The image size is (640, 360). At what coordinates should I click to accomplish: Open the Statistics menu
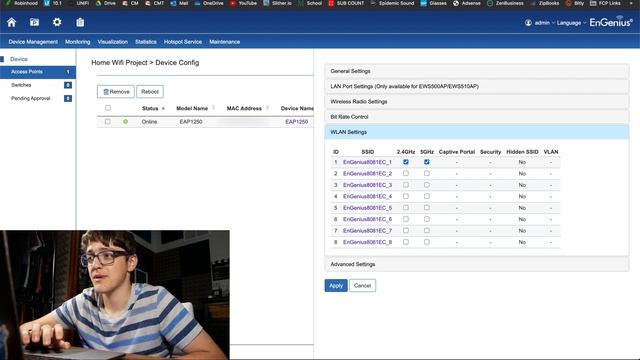coord(146,42)
